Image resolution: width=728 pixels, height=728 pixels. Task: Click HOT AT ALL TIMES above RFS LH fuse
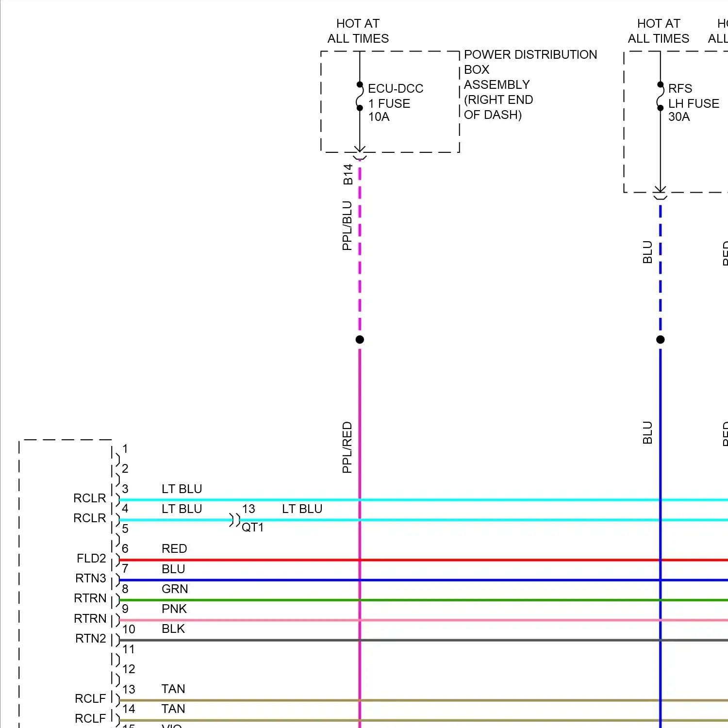tap(659, 31)
